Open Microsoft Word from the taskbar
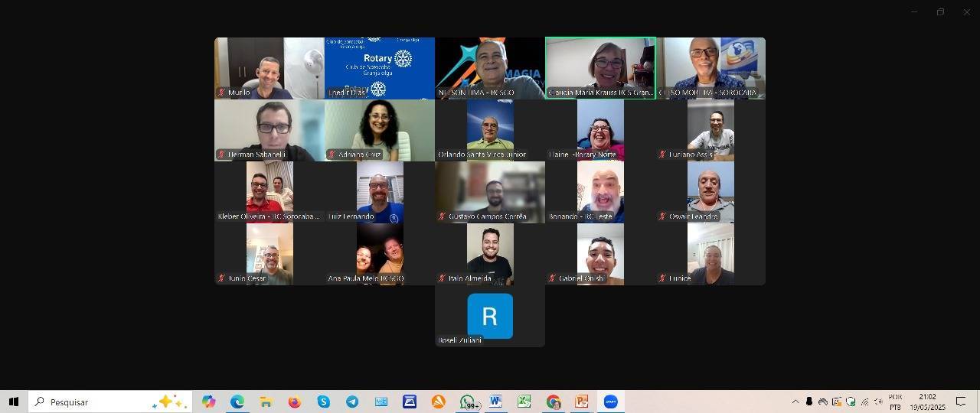The height and width of the screenshot is (413, 980). tap(495, 402)
